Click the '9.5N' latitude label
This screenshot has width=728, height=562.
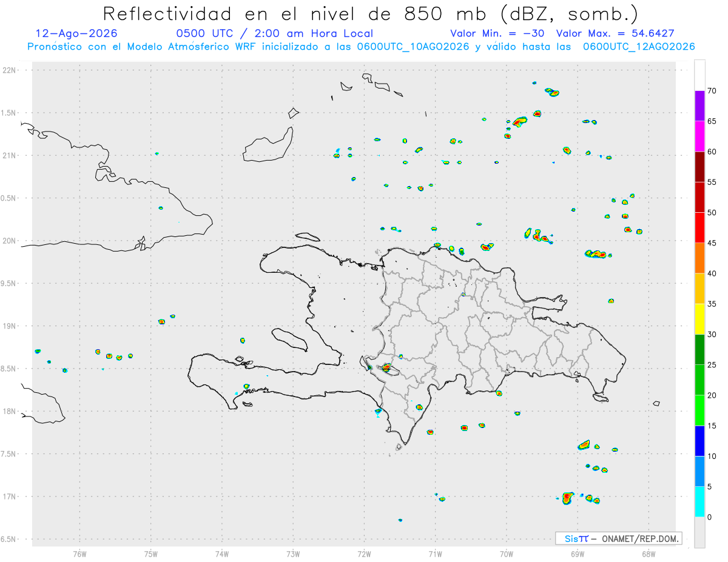(9, 283)
